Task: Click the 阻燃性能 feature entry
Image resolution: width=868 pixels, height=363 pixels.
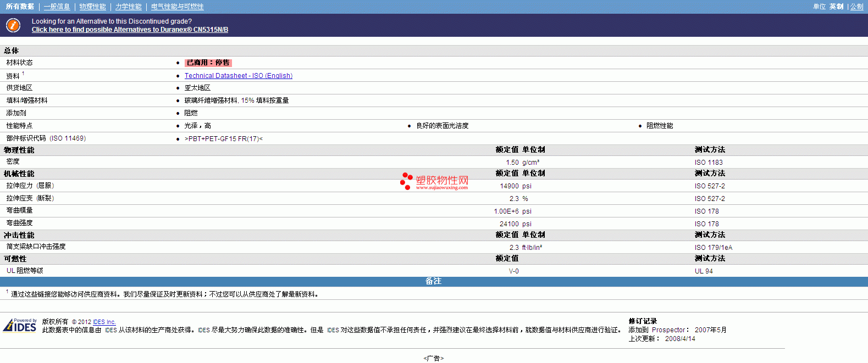Action: (660, 126)
